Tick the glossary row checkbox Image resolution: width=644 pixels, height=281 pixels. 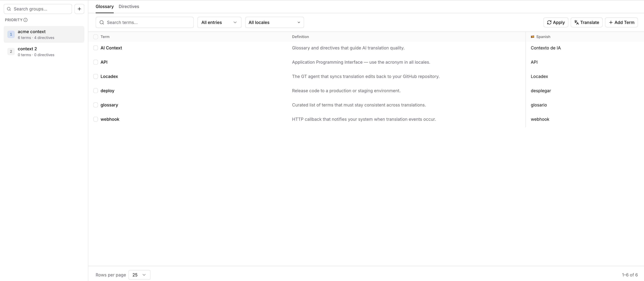[95, 105]
